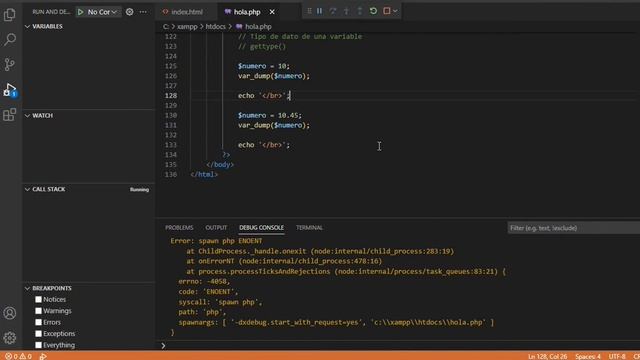This screenshot has width=640, height=360.
Task: Click Step Into in debug toolbar
Action: 346,11
